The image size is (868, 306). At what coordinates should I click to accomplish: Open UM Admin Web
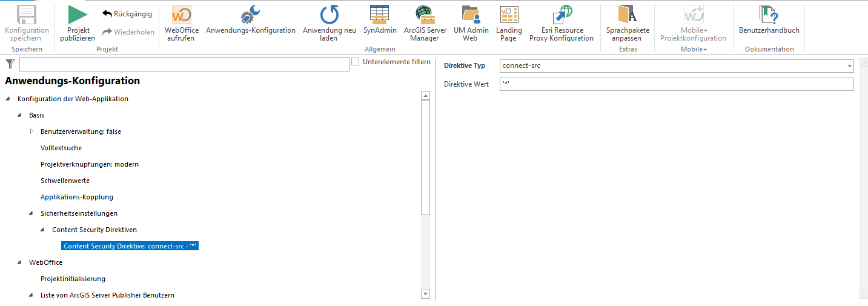point(470,15)
